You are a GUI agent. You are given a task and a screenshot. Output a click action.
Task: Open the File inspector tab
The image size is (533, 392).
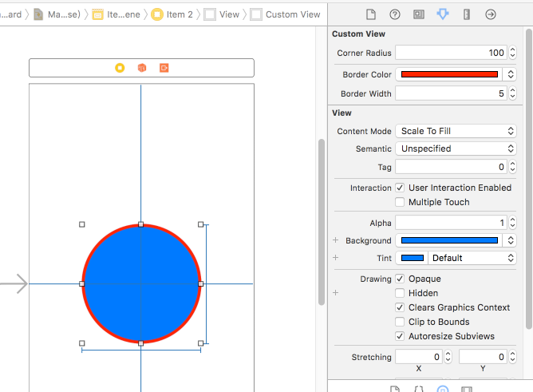pos(371,14)
